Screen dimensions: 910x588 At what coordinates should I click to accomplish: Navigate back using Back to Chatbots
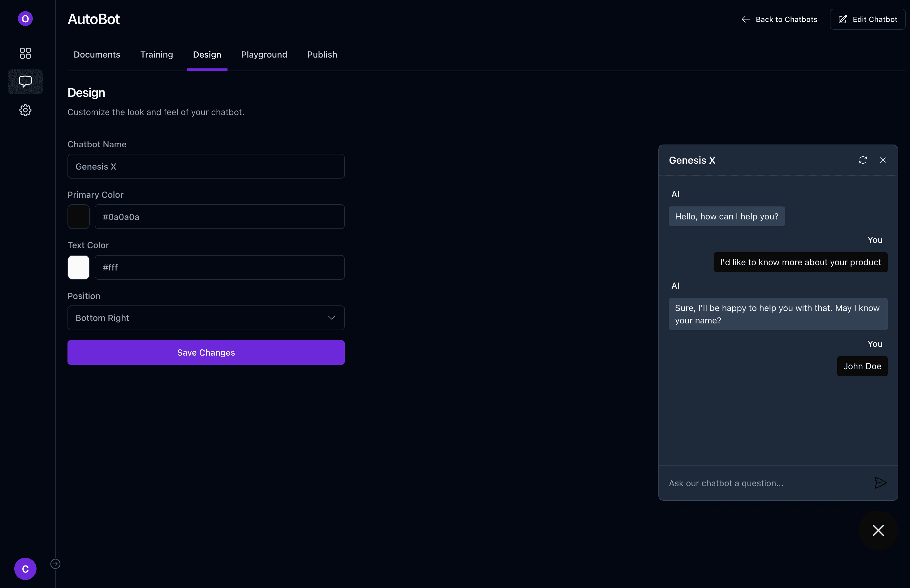[779, 19]
